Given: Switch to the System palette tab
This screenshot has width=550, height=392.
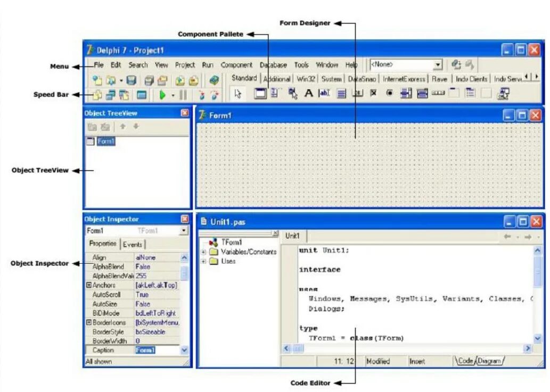Looking at the screenshot, I should coord(332,79).
